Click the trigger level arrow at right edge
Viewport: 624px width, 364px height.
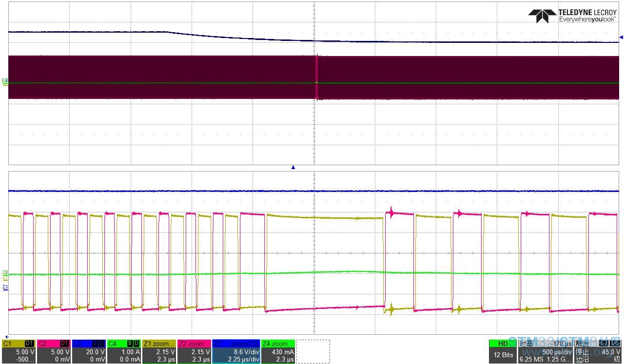pyautogui.click(x=621, y=37)
